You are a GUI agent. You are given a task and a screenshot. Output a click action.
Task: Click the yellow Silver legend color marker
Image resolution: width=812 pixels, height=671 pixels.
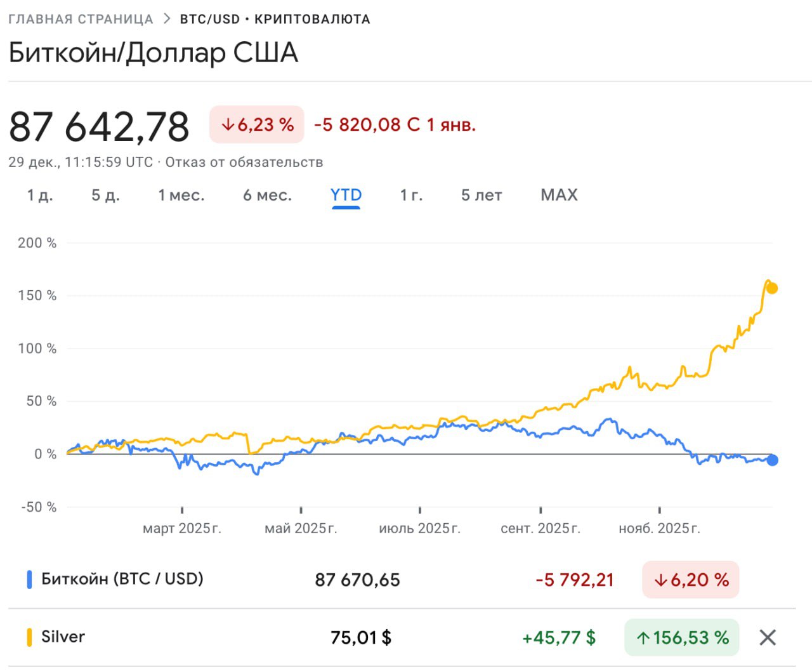click(x=29, y=637)
